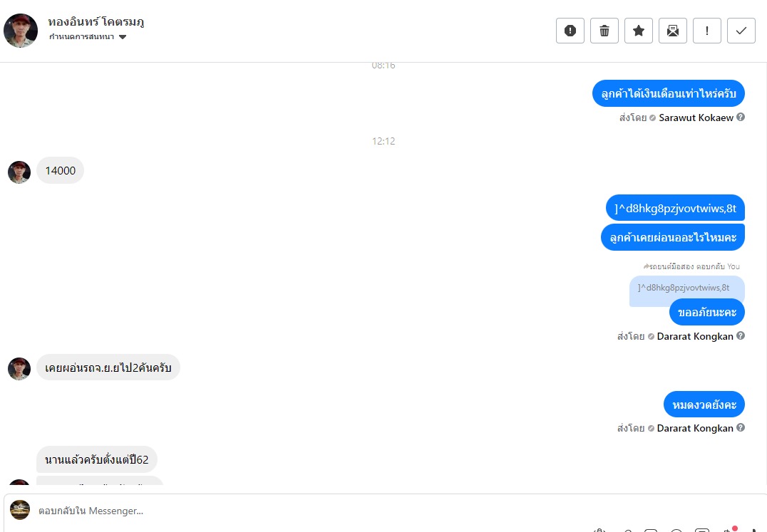
Task: Click the 14000 message bubble
Action: point(60,170)
